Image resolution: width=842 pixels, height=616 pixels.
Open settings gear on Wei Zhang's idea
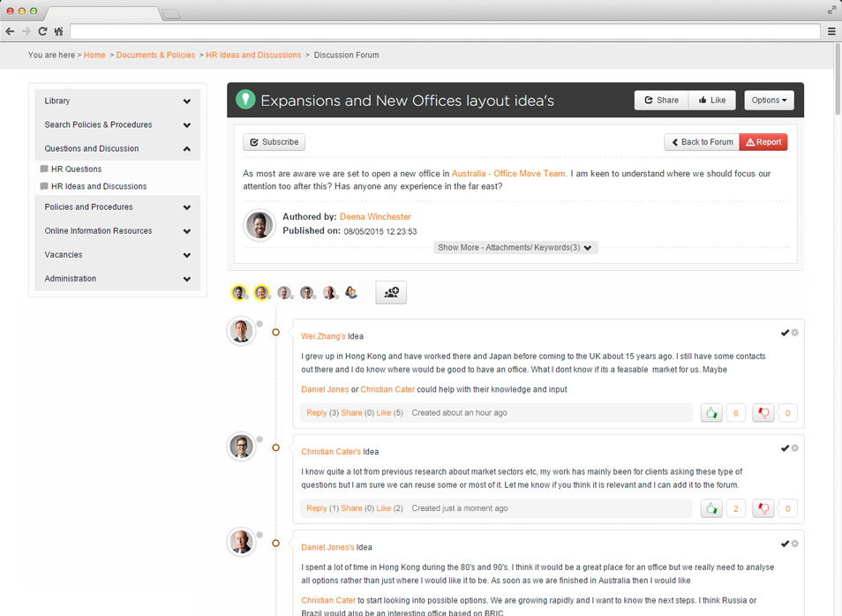pos(795,333)
